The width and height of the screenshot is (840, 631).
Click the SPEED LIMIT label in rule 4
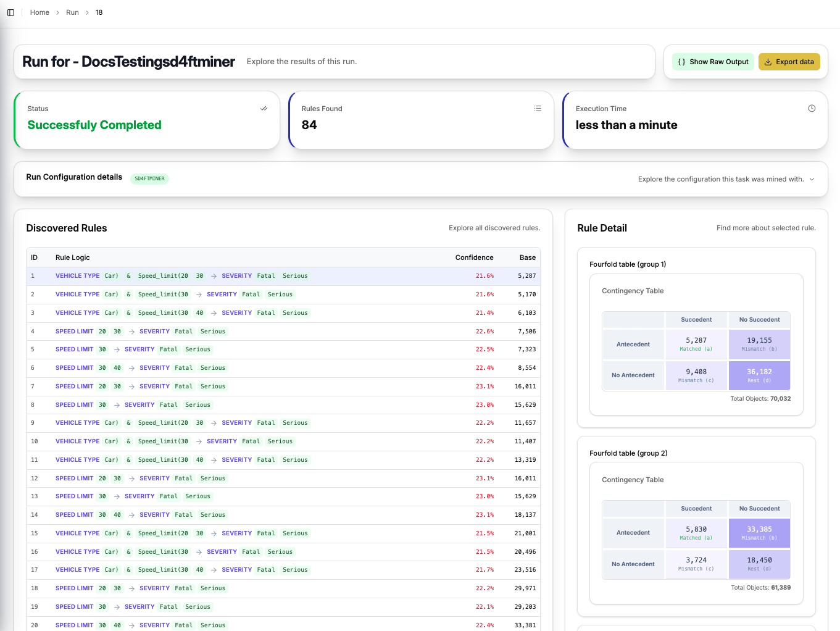click(x=74, y=332)
